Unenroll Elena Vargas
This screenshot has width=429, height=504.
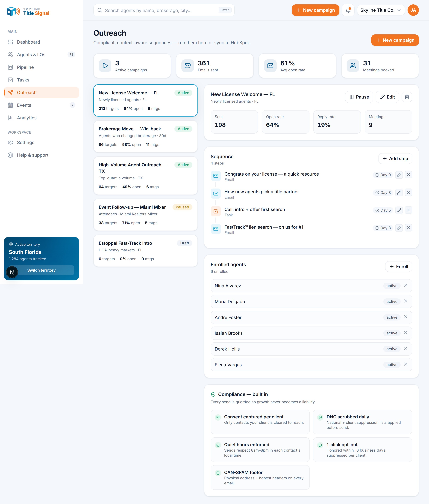pyautogui.click(x=405, y=364)
